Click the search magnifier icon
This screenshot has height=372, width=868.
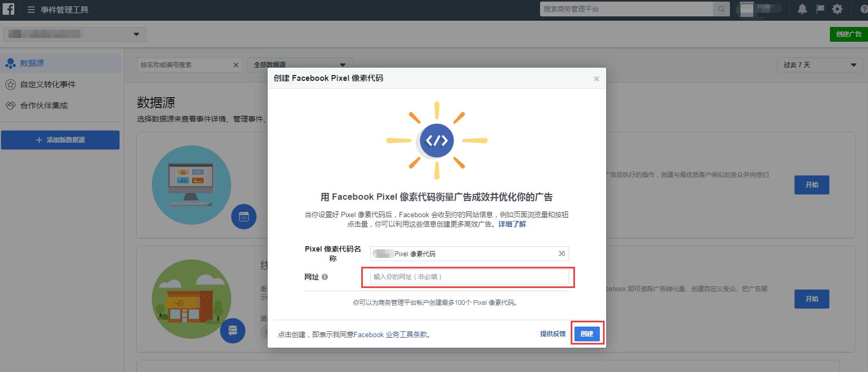click(721, 9)
